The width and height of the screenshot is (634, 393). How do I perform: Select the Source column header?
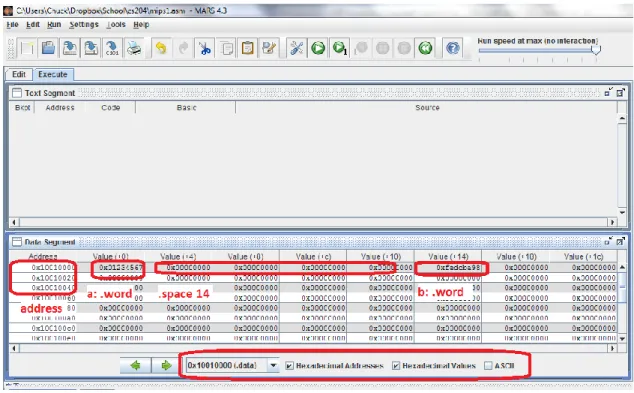click(427, 108)
